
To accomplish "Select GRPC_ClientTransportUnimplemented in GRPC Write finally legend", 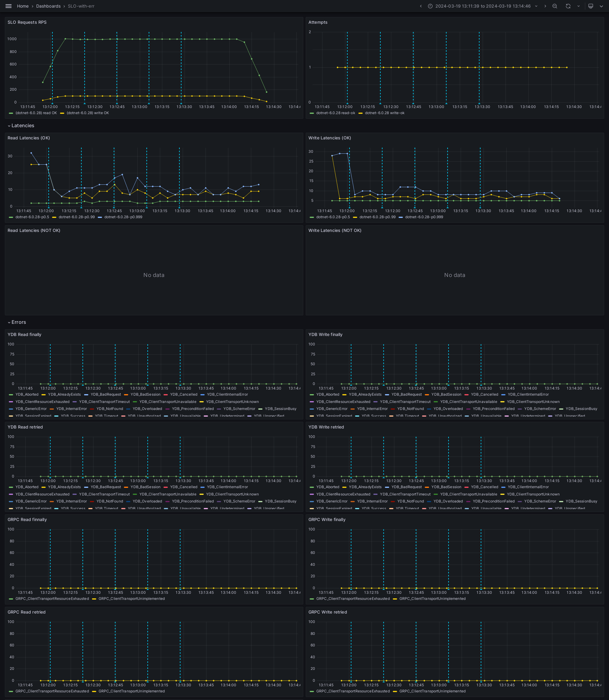I will pos(432,599).
